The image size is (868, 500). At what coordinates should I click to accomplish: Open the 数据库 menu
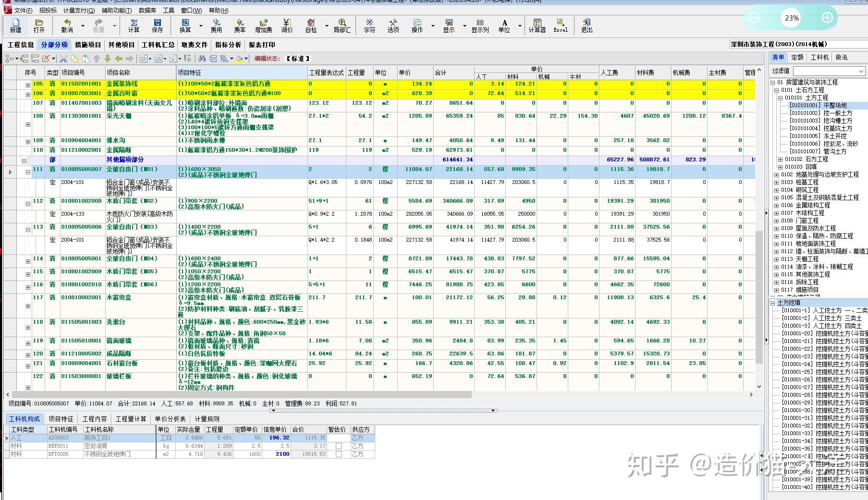pos(147,10)
